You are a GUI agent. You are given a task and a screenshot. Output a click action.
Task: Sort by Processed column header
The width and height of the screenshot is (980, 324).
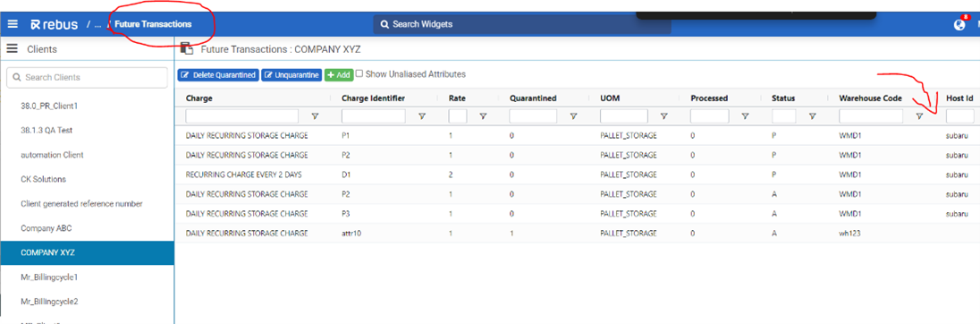(709, 98)
